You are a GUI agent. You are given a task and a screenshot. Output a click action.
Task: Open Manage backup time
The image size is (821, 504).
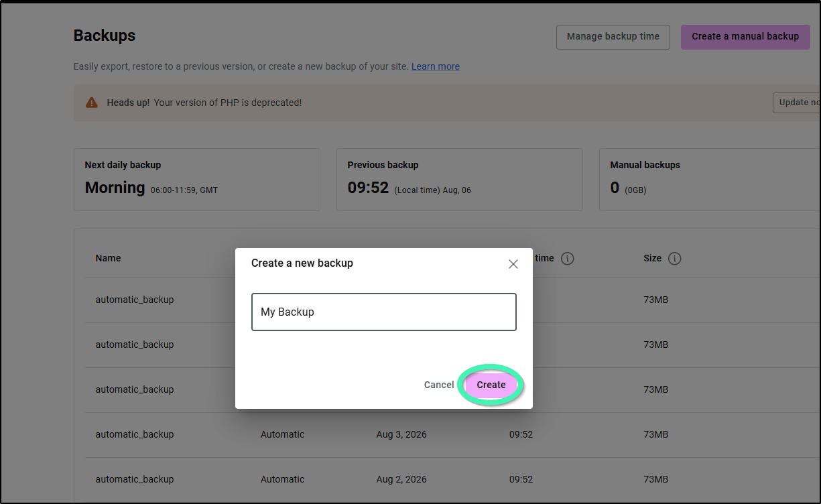tap(613, 37)
